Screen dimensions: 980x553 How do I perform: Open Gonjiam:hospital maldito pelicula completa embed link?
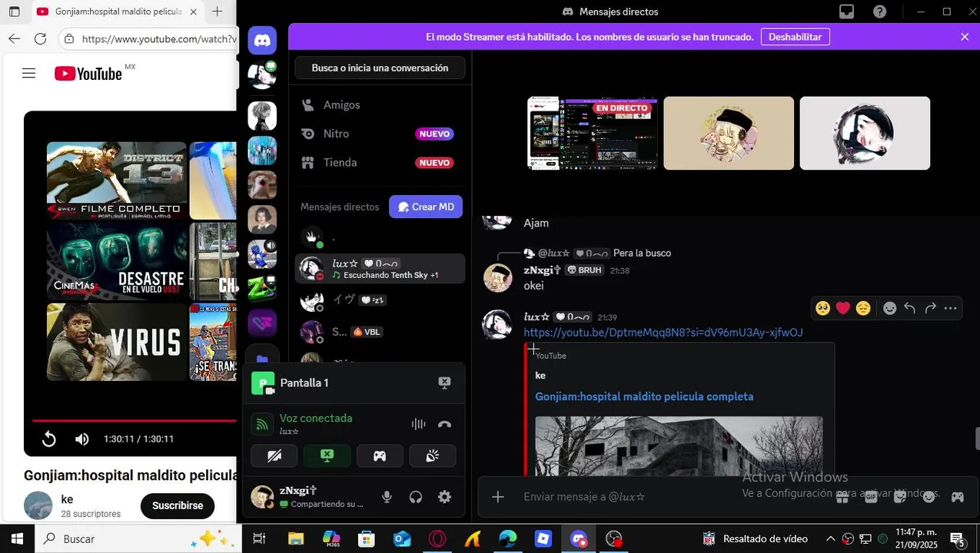tap(644, 397)
